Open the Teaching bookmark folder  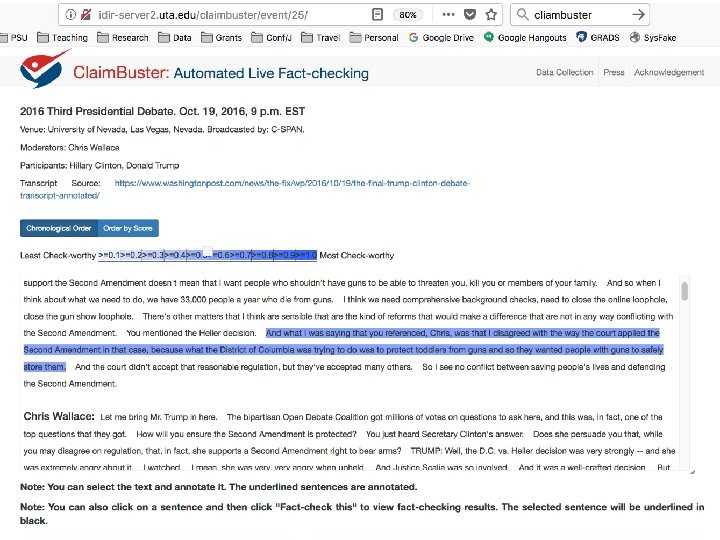[x=62, y=38]
